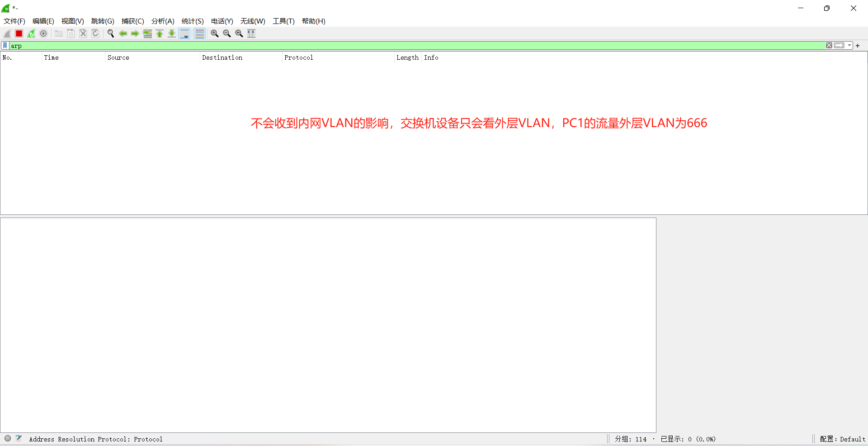Open capture options gear icon
Screen dimensions: 868x446
point(43,33)
